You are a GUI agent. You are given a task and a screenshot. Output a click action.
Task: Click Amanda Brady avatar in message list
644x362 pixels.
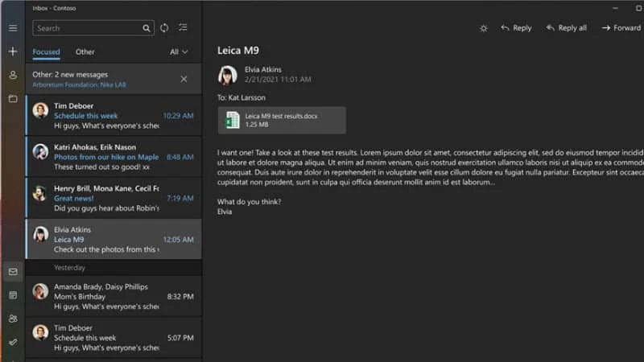pyautogui.click(x=40, y=291)
